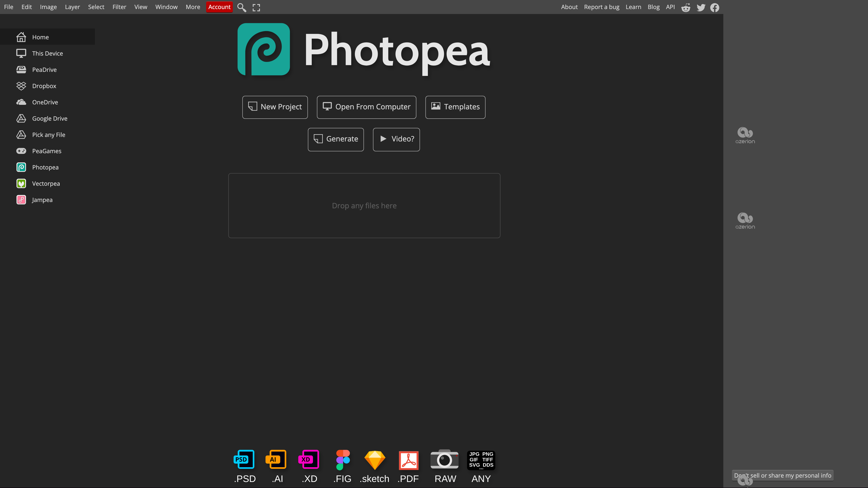Toggle fullscreen mode icon

[256, 7]
